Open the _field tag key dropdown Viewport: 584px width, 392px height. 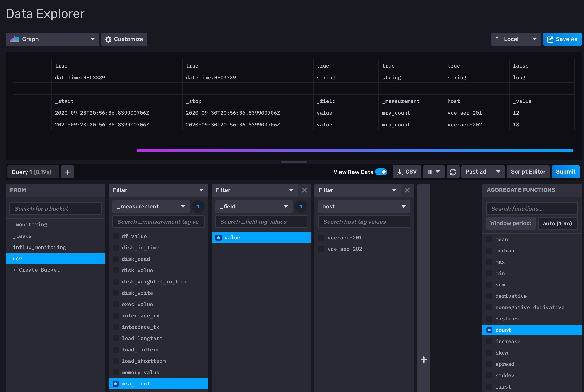tap(254, 206)
